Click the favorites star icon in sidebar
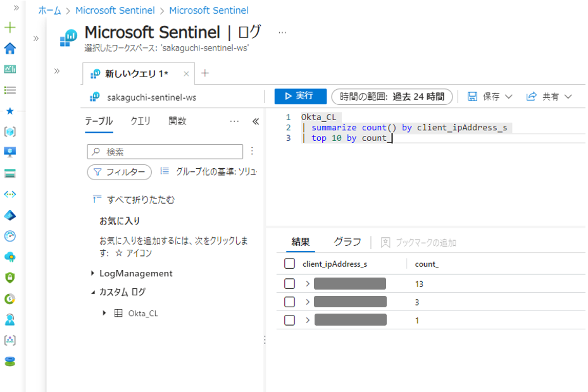Viewport: 588px width, 392px height. (x=9, y=111)
